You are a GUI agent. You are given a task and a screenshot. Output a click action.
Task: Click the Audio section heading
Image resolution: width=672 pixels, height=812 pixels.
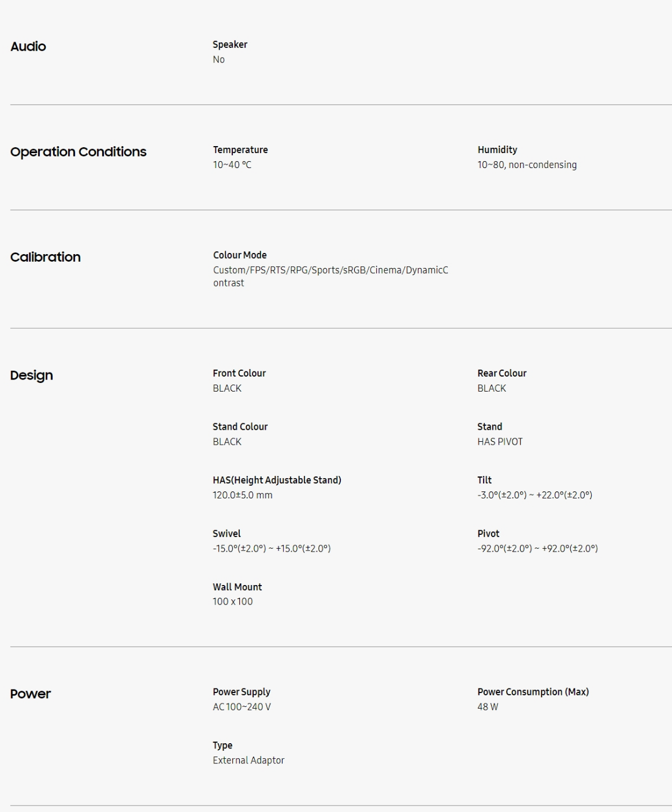click(28, 47)
